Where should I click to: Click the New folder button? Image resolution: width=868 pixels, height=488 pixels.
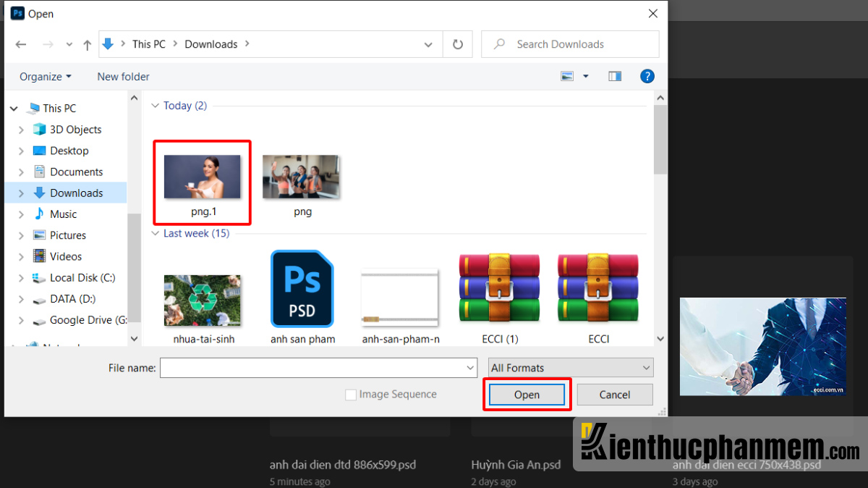point(124,76)
